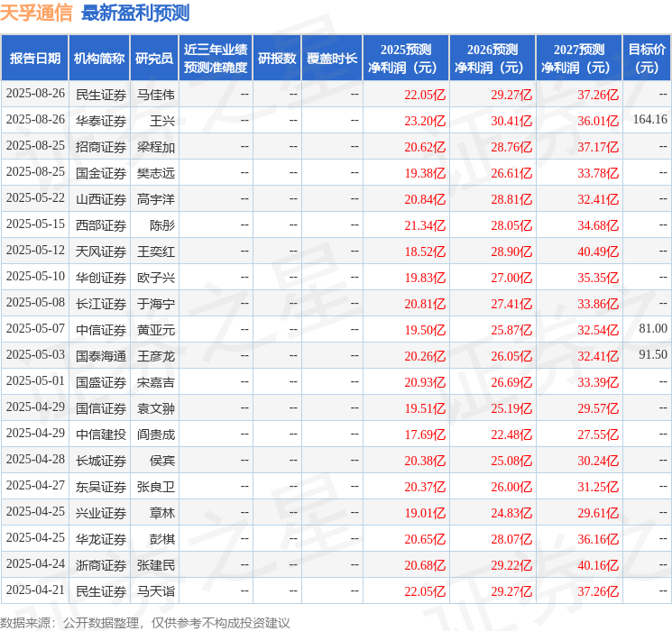Click the 目标价 column header

(647, 58)
